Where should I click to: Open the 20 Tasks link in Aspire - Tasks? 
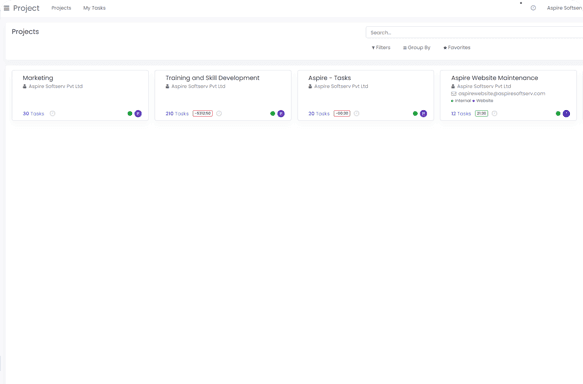pyautogui.click(x=319, y=113)
